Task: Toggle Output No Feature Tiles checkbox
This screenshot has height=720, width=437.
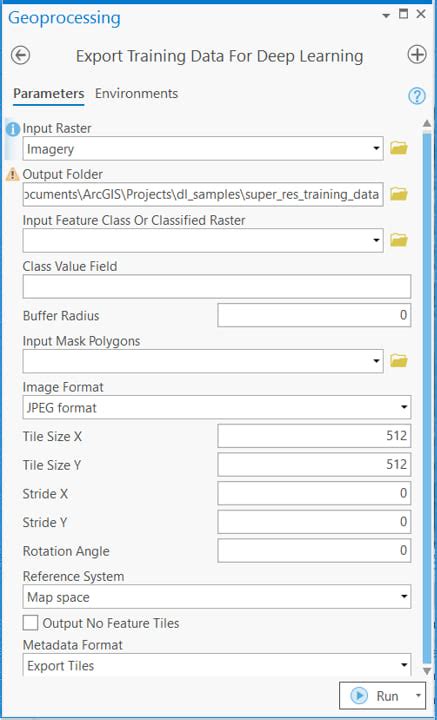Action: [31, 623]
